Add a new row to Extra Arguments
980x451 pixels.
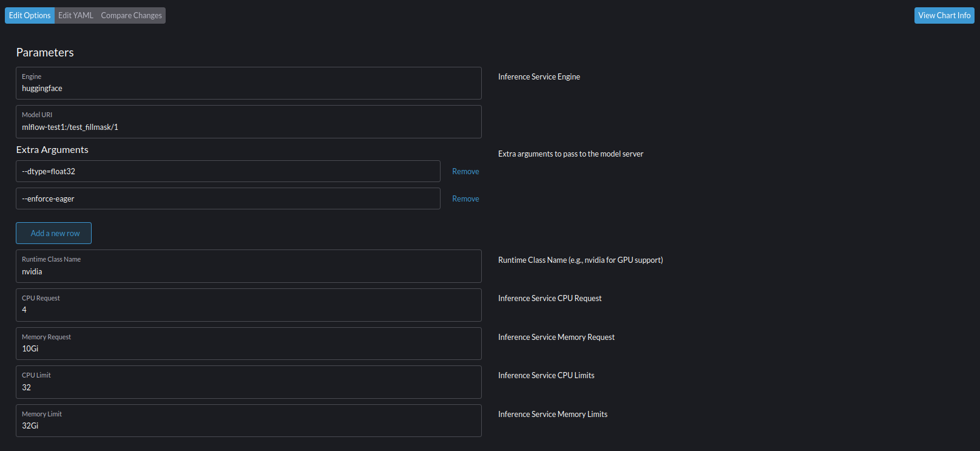54,233
